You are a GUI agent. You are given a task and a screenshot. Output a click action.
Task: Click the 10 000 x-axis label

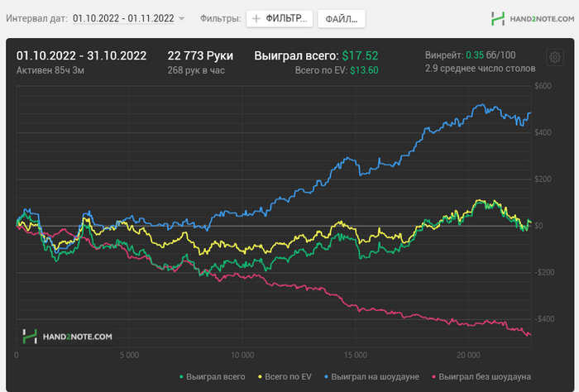click(x=242, y=355)
